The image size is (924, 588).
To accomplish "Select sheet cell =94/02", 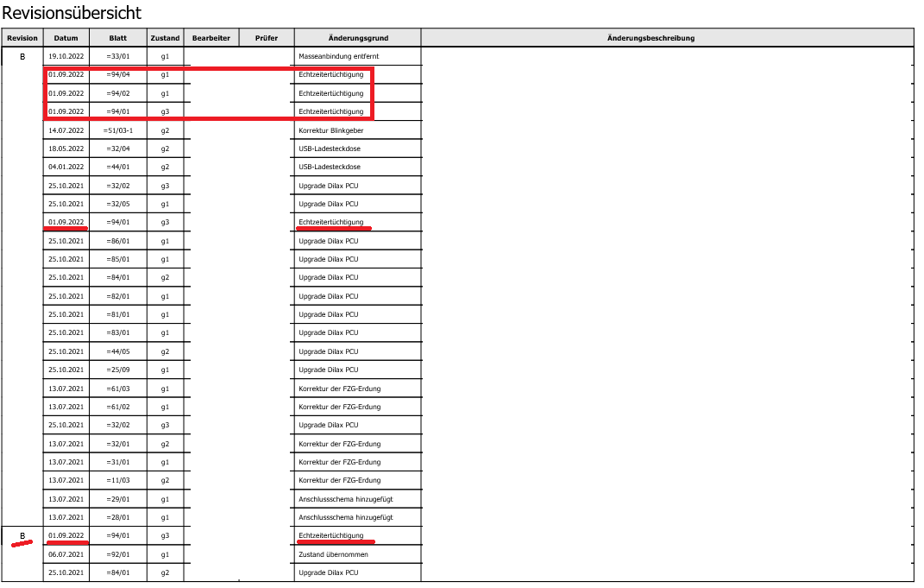I will tap(118, 93).
